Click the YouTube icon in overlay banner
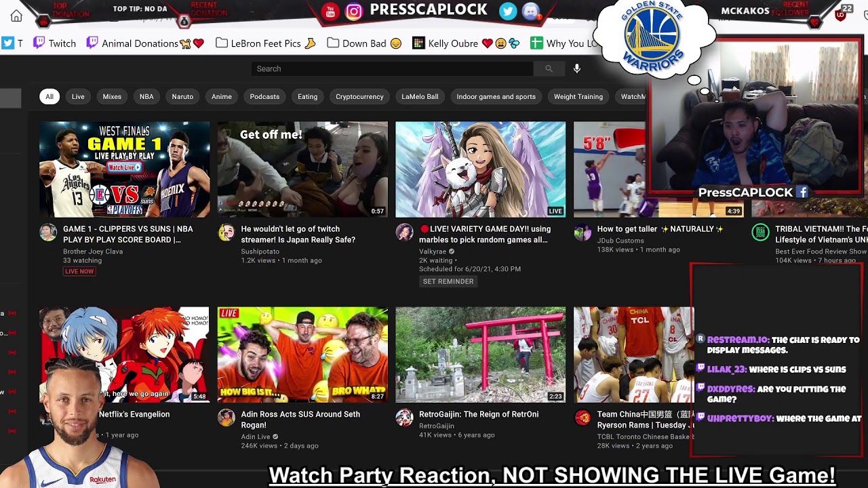The height and width of the screenshot is (488, 868). tap(330, 11)
